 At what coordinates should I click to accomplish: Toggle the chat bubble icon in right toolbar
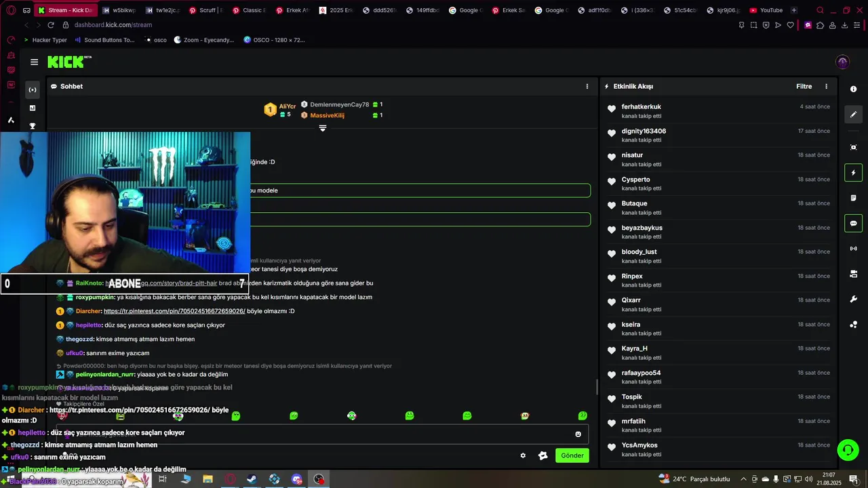point(853,223)
